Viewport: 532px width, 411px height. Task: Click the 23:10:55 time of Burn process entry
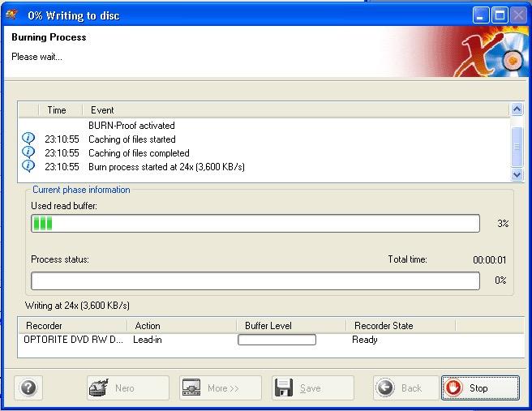tap(62, 167)
